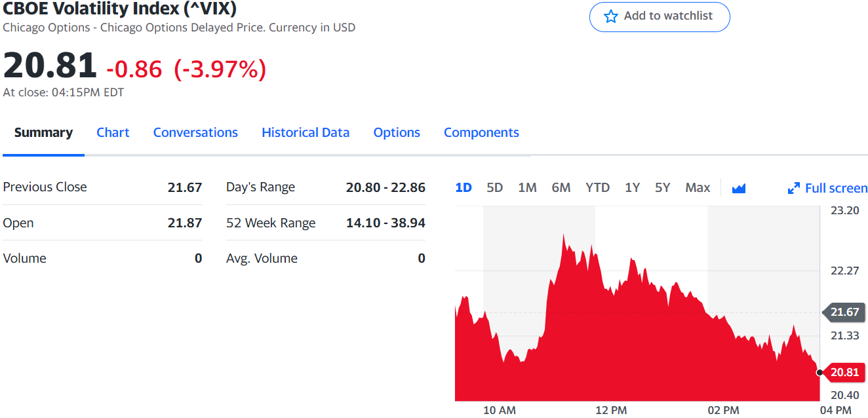Click the -0.86 price change figure
Image resolution: width=868 pixels, height=418 pixels.
point(134,68)
